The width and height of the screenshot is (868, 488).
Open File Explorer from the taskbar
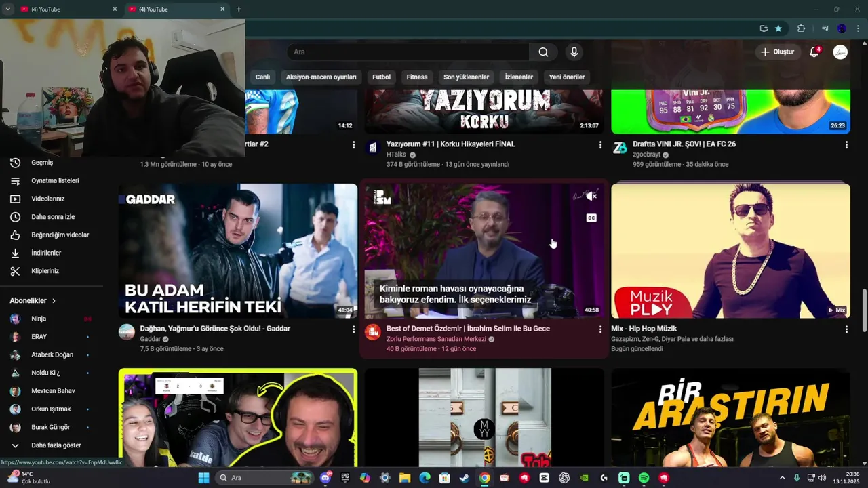[x=405, y=478]
